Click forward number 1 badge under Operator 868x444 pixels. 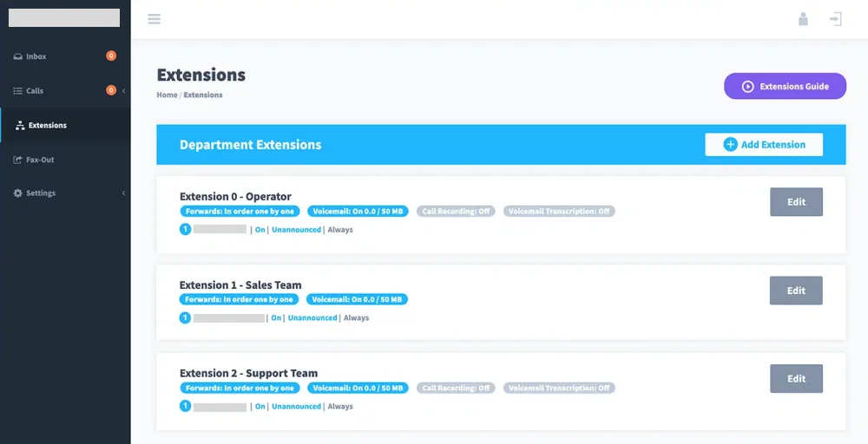click(x=186, y=230)
